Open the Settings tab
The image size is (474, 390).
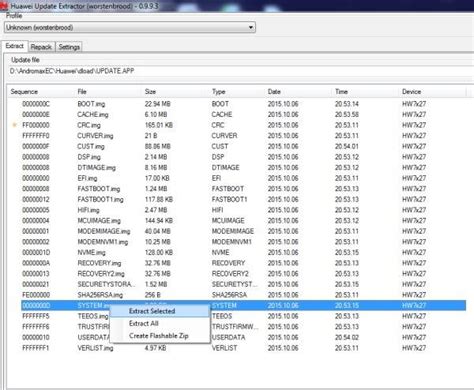[69, 47]
